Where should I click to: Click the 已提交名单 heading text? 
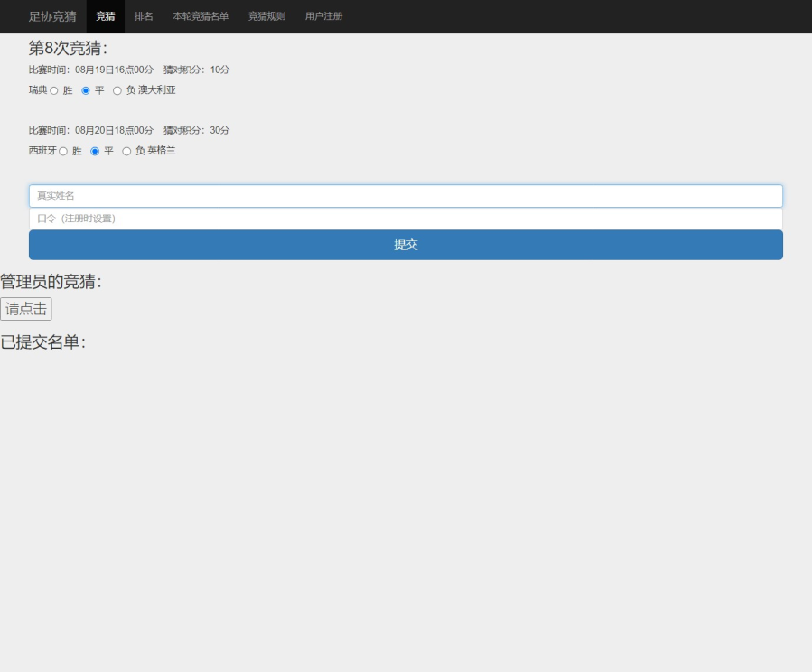[42, 342]
